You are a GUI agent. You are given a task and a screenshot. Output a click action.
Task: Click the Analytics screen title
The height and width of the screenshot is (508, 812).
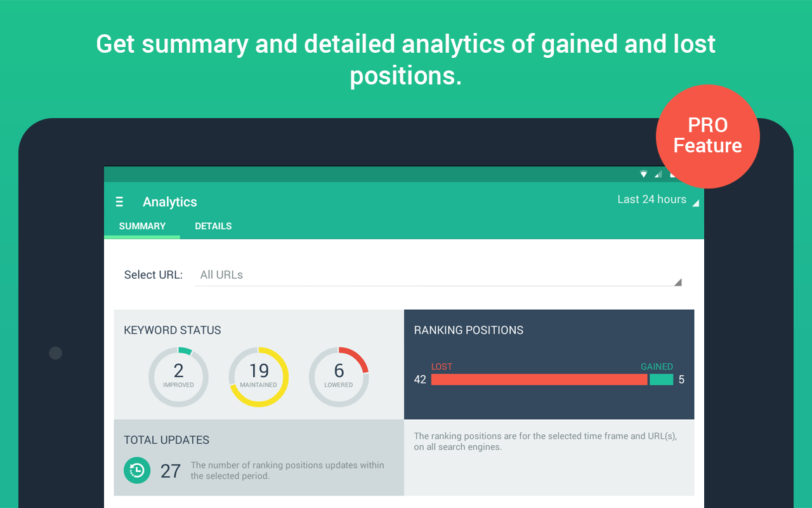pos(170,202)
